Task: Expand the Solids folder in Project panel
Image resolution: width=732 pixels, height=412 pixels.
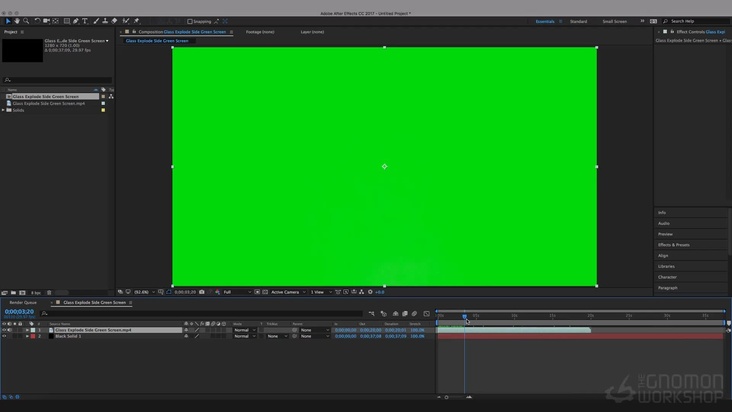Action: tap(4, 110)
